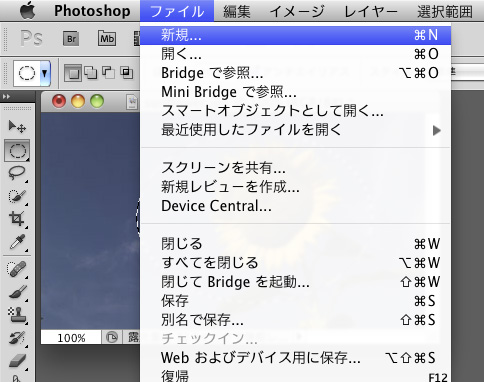Choose 新規... from the File menu
Viewport: 484px width, 382px height.
295,35
